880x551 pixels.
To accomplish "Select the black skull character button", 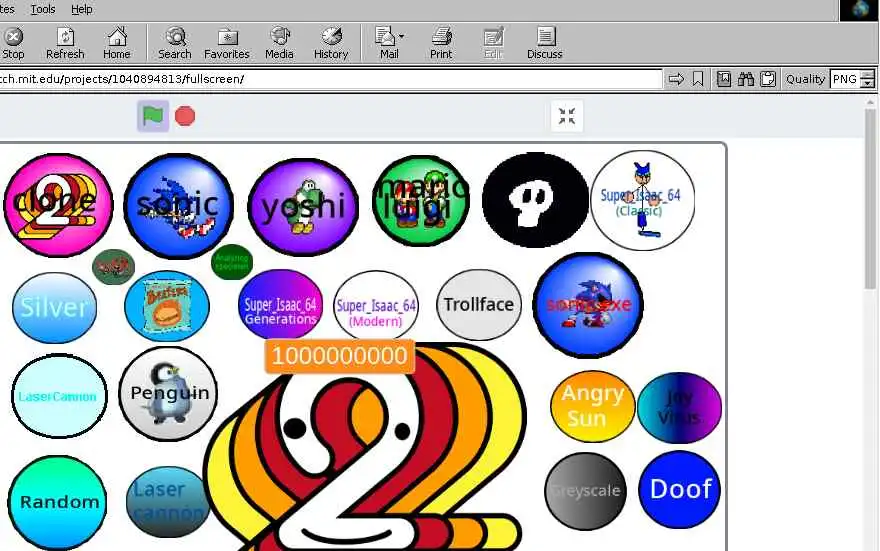I will click(535, 200).
